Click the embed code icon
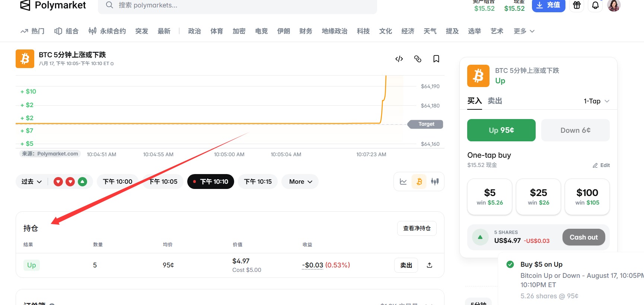The width and height of the screenshot is (644, 305). coord(399,59)
